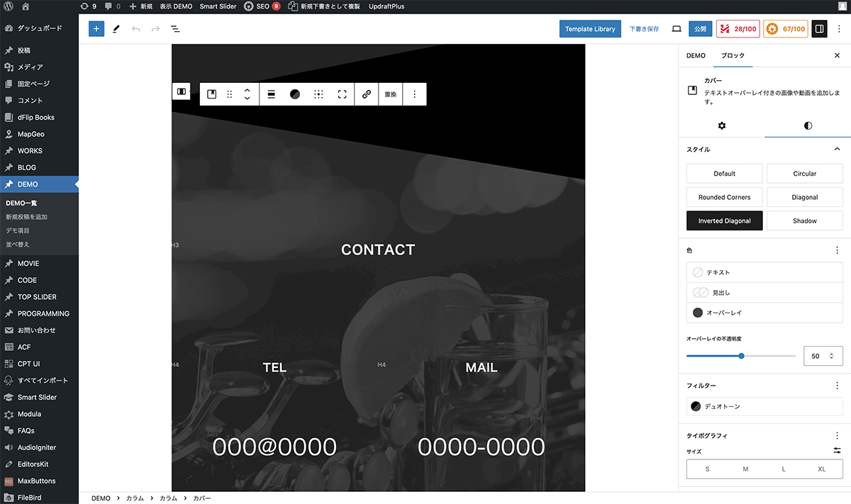
Task: Toggle full height icon in block toolbar
Action: 343,94
